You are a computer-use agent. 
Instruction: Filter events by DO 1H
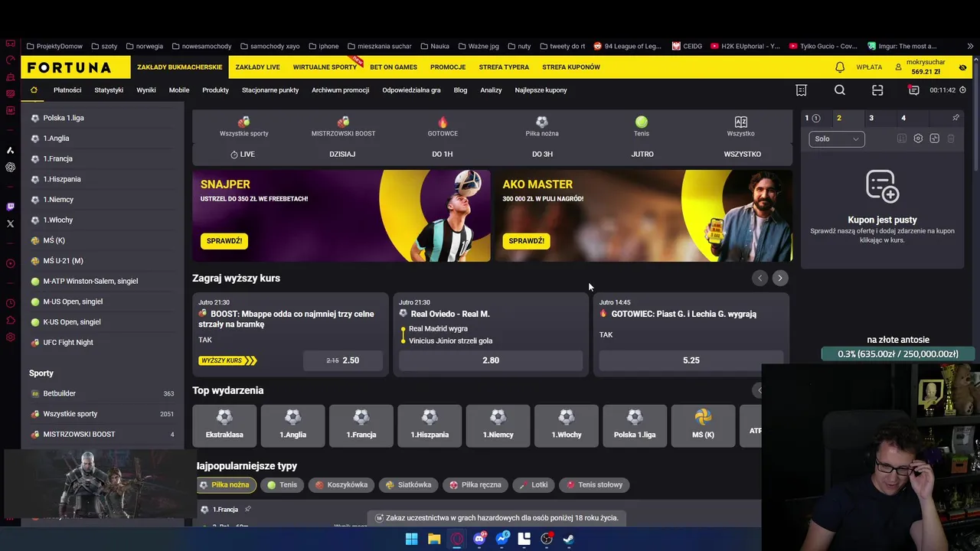point(443,154)
